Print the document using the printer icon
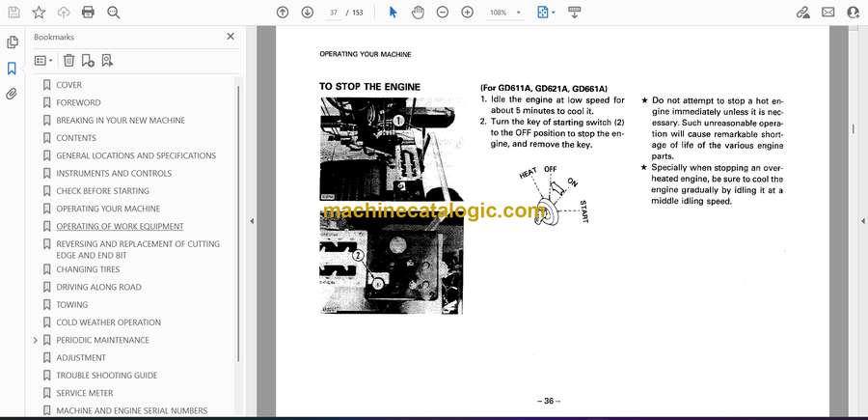The height and width of the screenshot is (420, 868). [x=88, y=13]
